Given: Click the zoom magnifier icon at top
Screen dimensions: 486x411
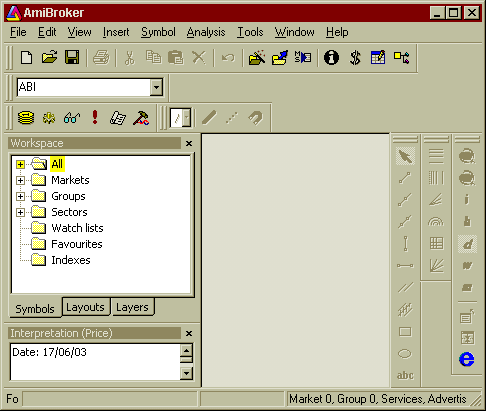Looking at the screenshot, I should (x=467, y=156).
